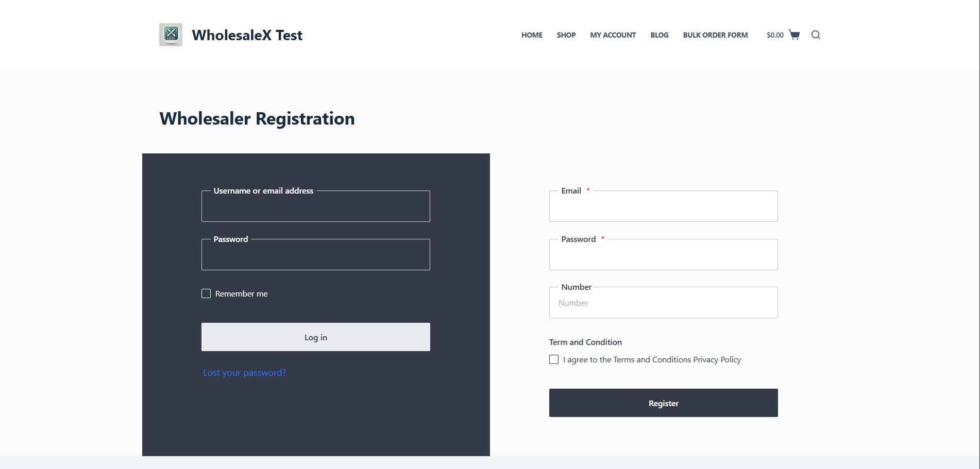This screenshot has width=980, height=469.
Task: Open the search magnifier icon
Action: click(816, 34)
